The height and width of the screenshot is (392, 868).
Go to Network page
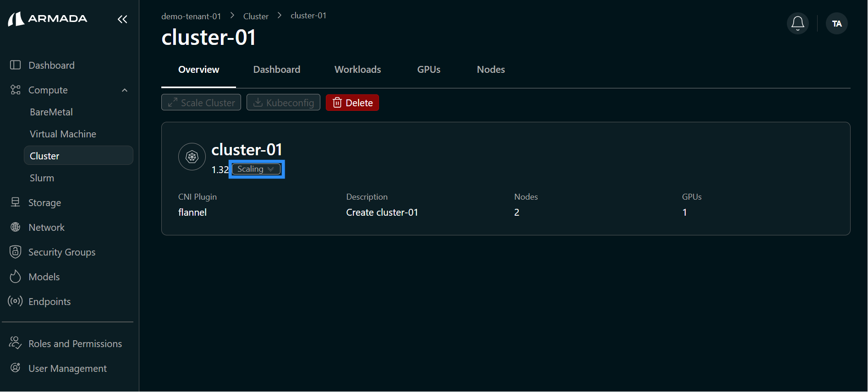point(46,227)
